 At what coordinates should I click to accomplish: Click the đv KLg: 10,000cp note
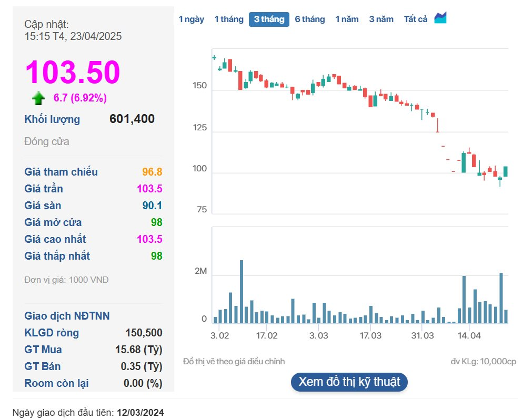coord(484,361)
